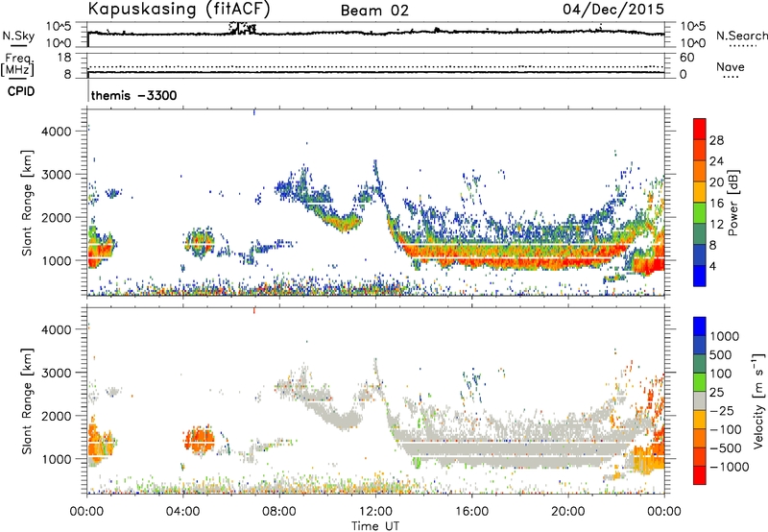The height and width of the screenshot is (532, 768).
Task: Click the 20 dB colorbar label
Action: pyautogui.click(x=716, y=182)
